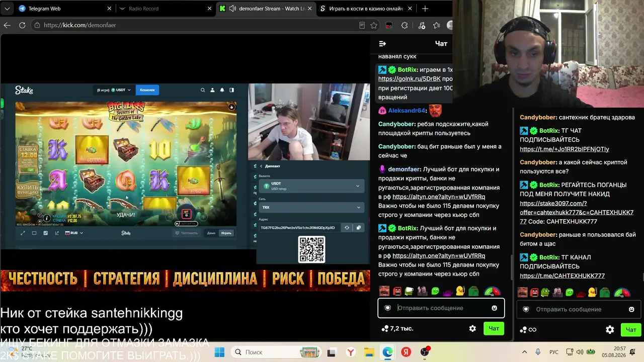Open the media control music note icon
Screen dimensions: 644x362
(422, 25)
